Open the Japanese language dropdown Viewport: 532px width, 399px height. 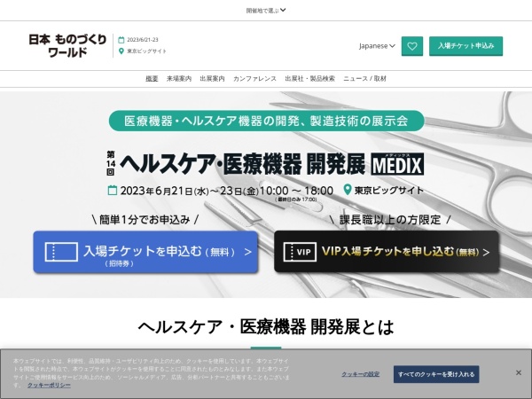(x=377, y=46)
